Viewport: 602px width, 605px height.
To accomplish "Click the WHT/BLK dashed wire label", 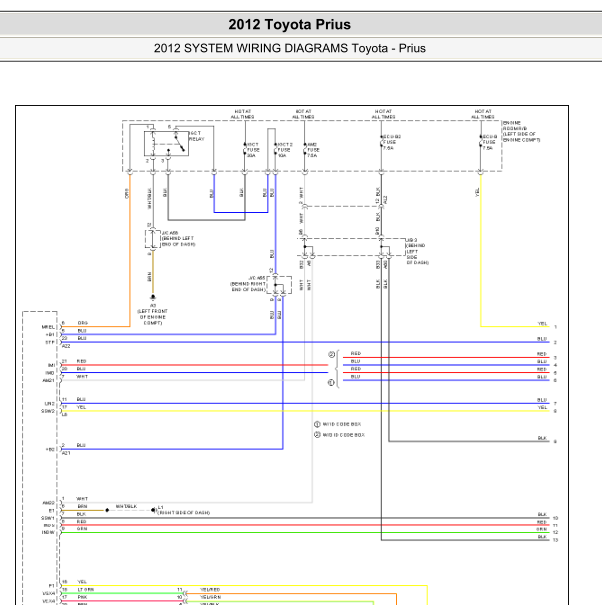I will [x=126, y=506].
